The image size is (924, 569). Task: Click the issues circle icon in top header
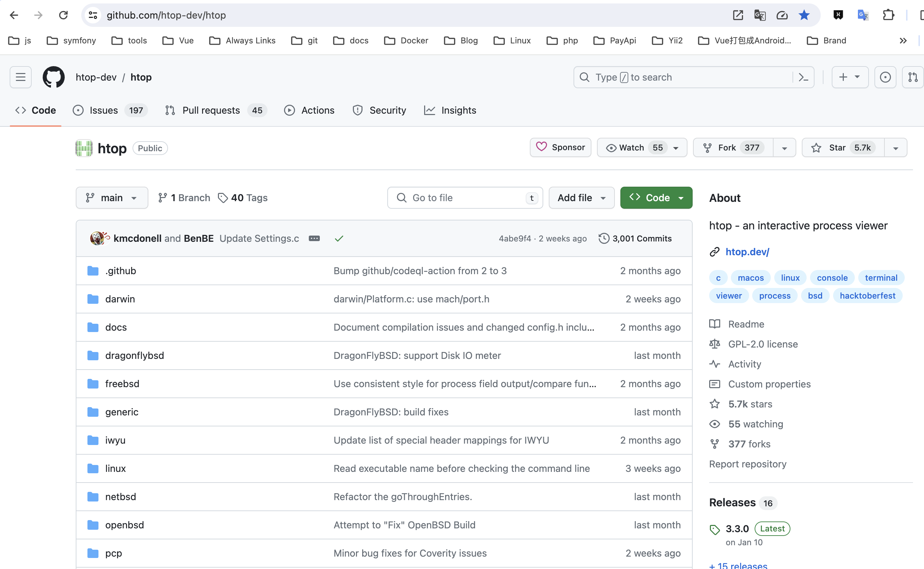pos(885,77)
